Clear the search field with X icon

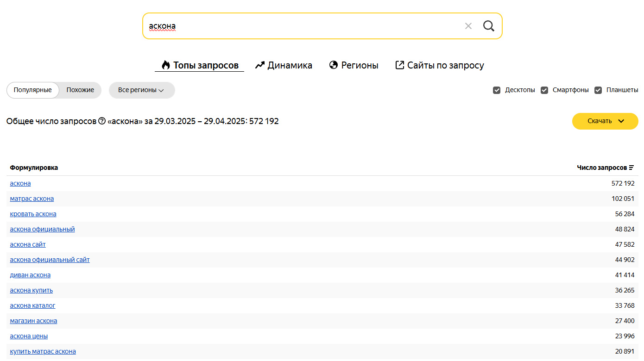click(x=468, y=26)
